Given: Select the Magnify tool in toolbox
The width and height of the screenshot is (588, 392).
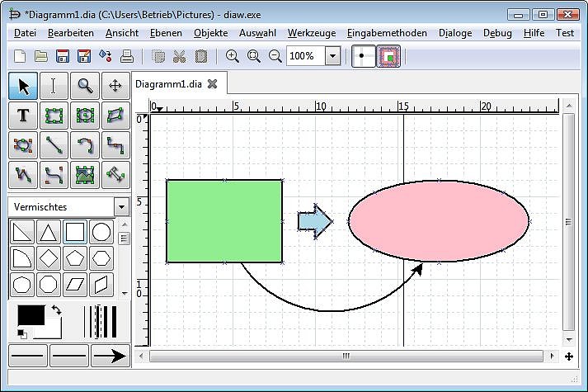Looking at the screenshot, I should pyautogui.click(x=85, y=86).
